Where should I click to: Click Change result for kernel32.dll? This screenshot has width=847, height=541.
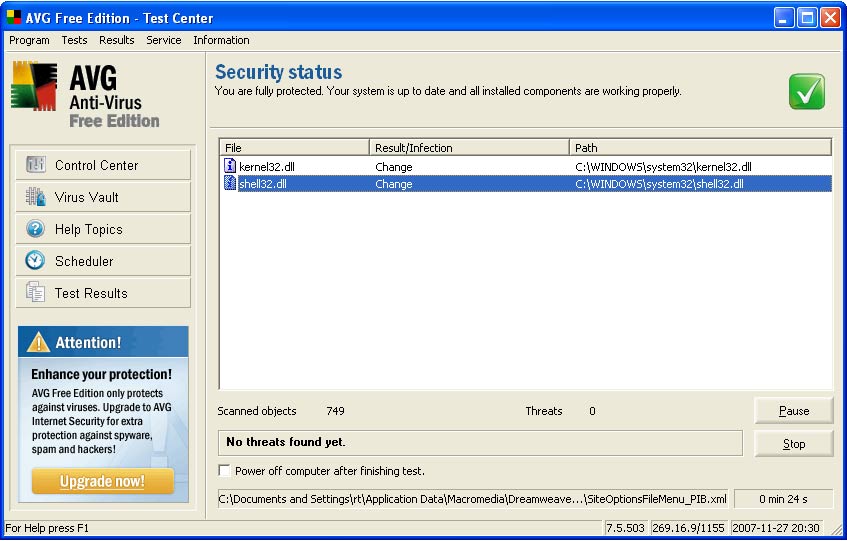click(x=394, y=167)
